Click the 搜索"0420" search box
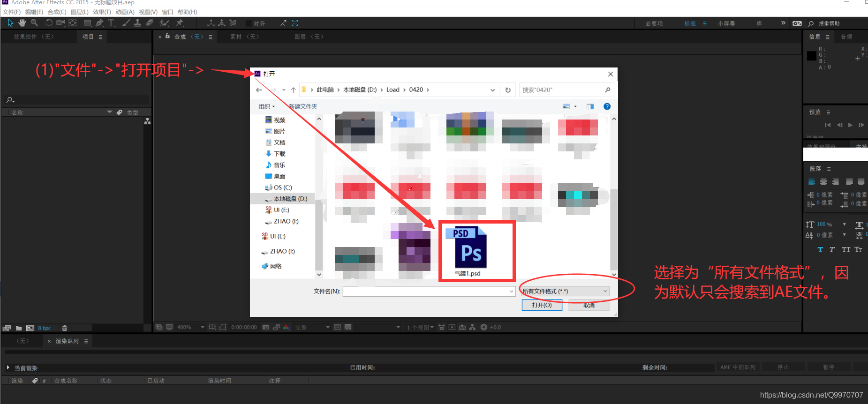 pyautogui.click(x=566, y=90)
